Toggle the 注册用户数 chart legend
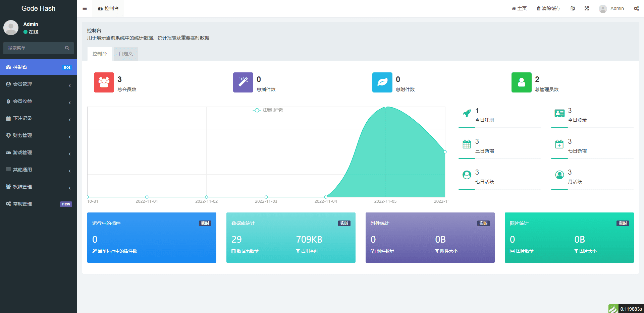The height and width of the screenshot is (313, 644). (x=268, y=110)
